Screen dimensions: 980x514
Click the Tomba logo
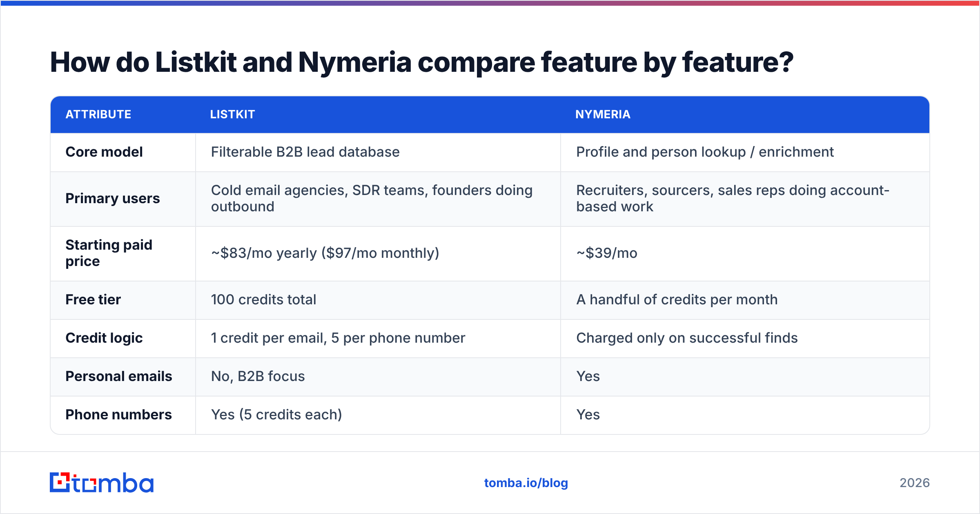(102, 483)
